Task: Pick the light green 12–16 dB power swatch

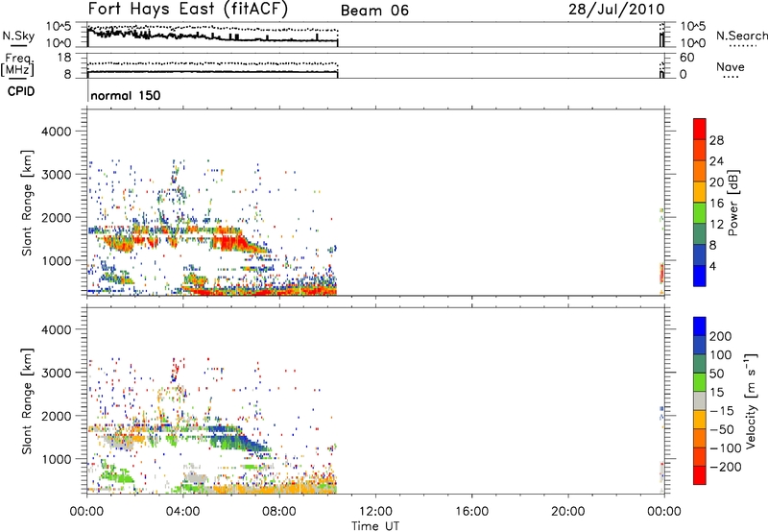Action: pos(700,212)
